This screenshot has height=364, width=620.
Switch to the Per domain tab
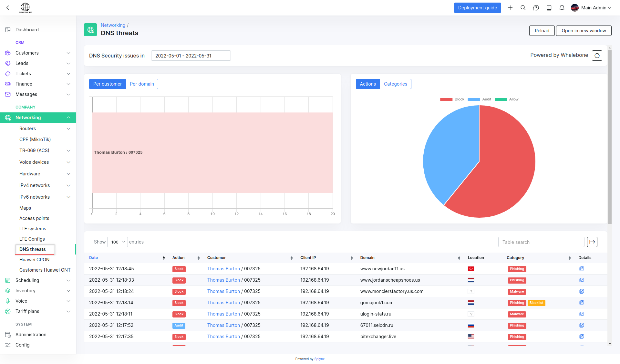(x=142, y=84)
